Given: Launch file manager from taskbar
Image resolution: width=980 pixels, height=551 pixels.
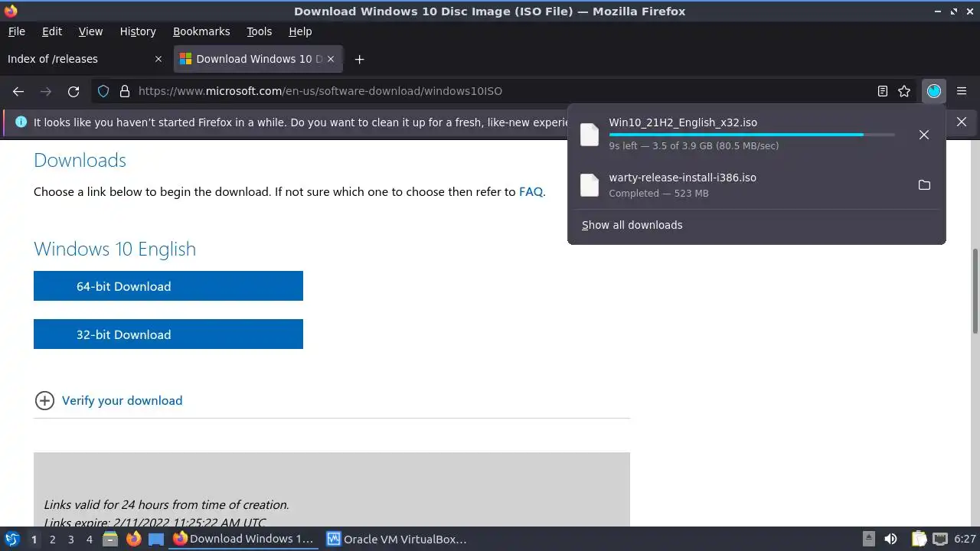Looking at the screenshot, I should click(x=110, y=539).
